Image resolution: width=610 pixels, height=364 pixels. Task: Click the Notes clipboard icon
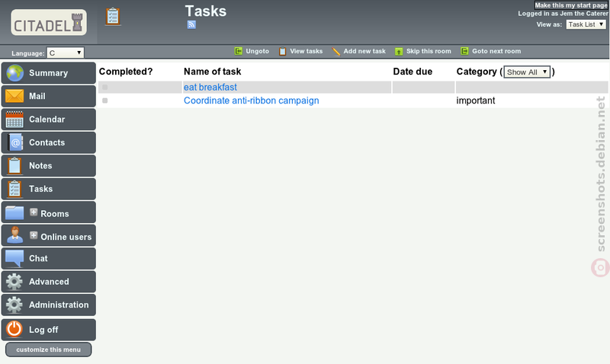pos(14,166)
